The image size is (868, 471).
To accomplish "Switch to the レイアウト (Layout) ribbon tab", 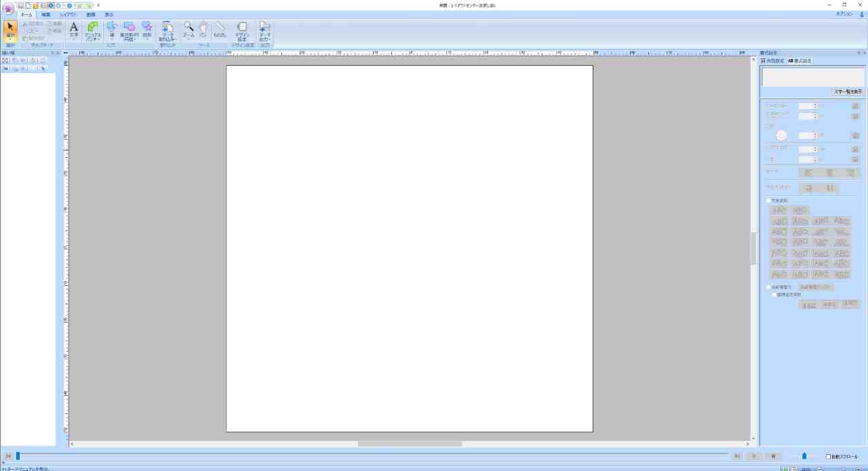I will pyautogui.click(x=68, y=14).
